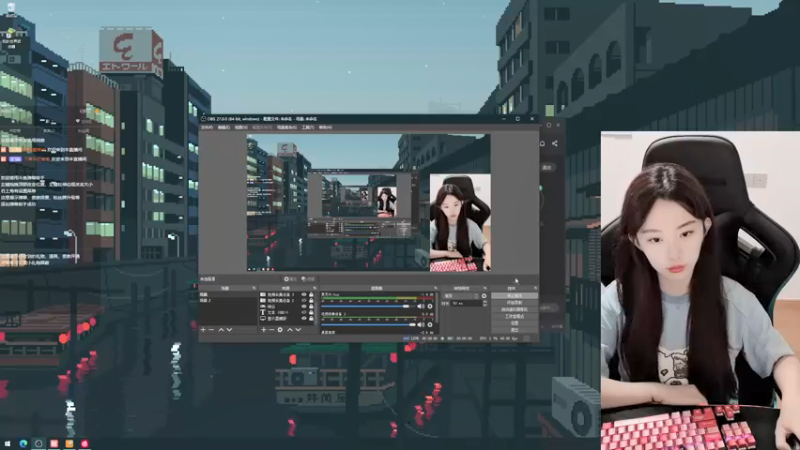Open Mic/Aux channel settings gear in mixer
800x450 pixels.
(x=430, y=306)
